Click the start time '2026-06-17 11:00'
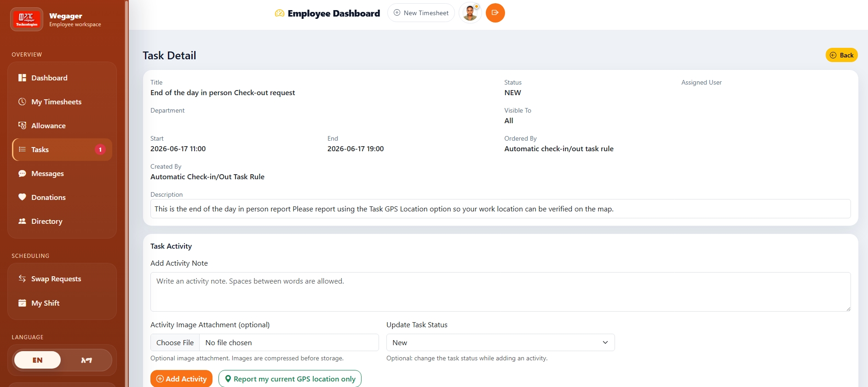 178,148
